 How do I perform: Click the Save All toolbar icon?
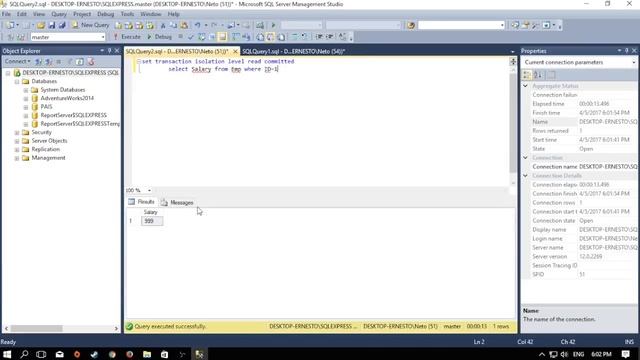pos(62,25)
